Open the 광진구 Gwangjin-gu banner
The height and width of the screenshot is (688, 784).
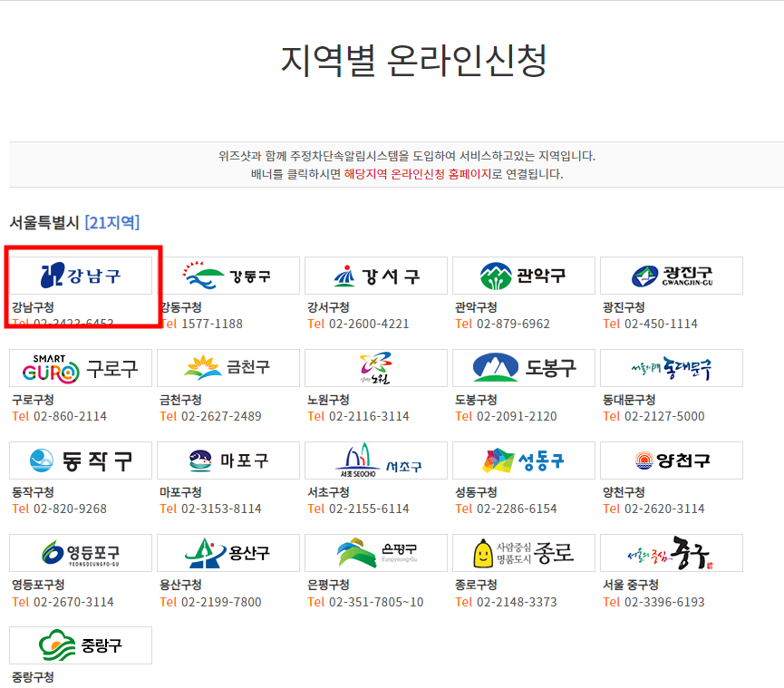pyautogui.click(x=672, y=276)
